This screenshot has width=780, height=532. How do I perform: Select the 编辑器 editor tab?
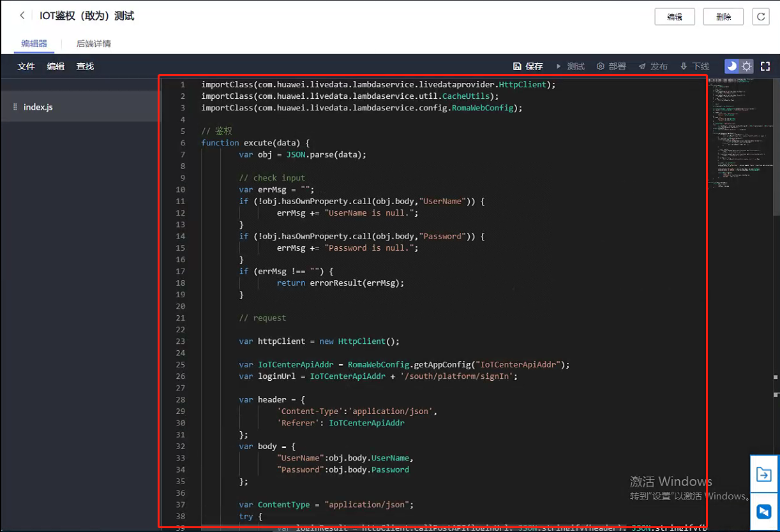pyautogui.click(x=34, y=44)
